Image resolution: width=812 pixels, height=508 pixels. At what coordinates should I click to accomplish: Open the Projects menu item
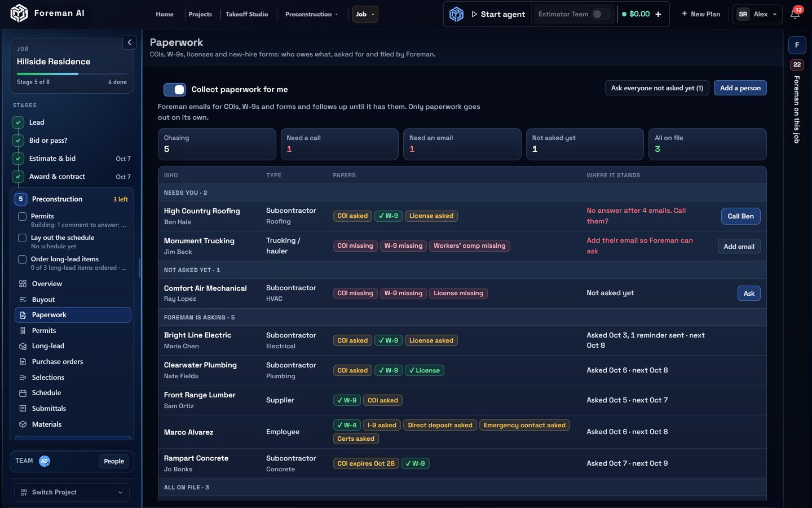click(x=200, y=14)
